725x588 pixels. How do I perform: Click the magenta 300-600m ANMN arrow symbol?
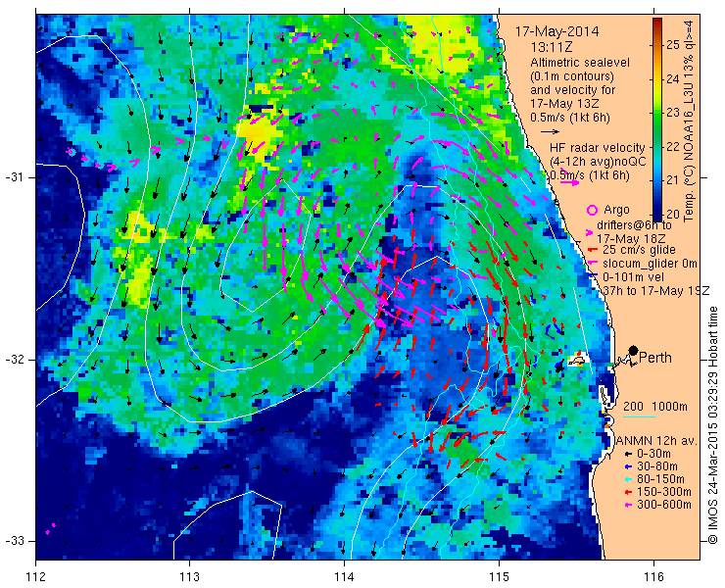[628, 505]
